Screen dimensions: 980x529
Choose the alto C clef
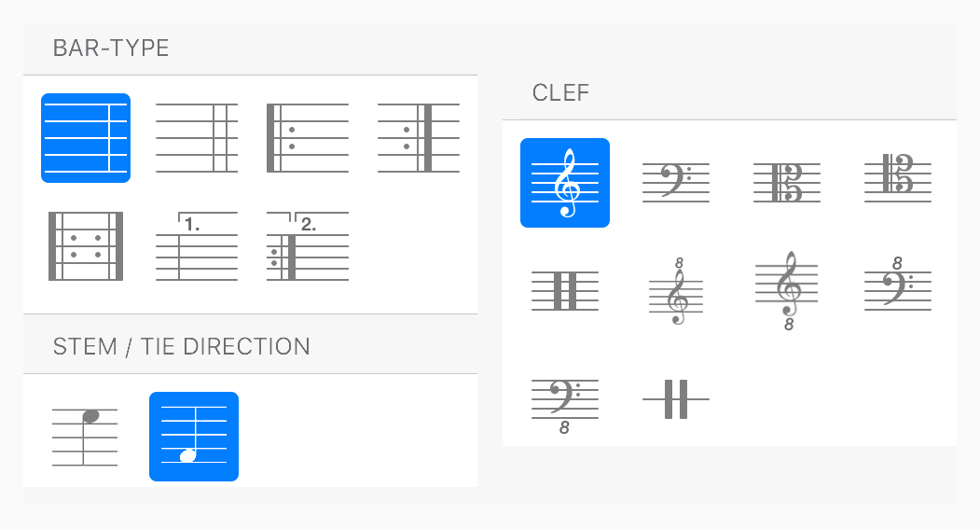(787, 183)
